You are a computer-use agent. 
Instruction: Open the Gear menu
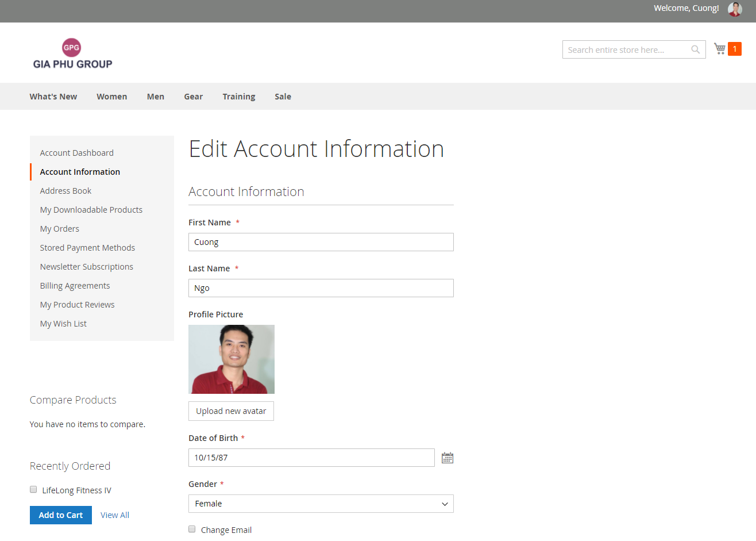point(194,97)
